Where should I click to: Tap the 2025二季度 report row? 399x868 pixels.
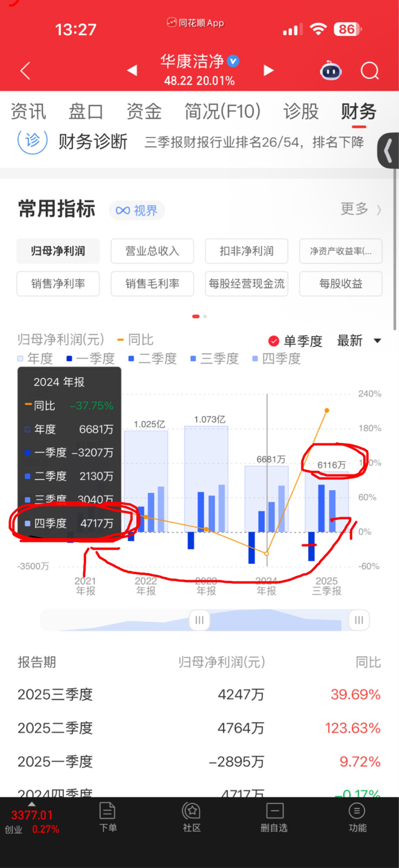199,728
